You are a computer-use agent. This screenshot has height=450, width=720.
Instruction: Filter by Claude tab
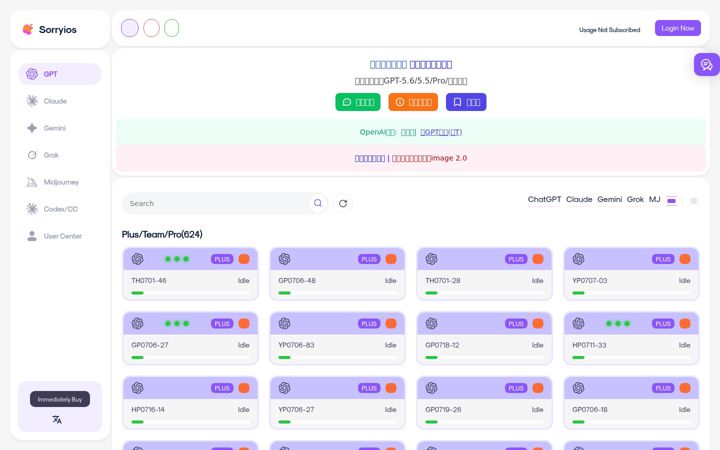pos(579,199)
